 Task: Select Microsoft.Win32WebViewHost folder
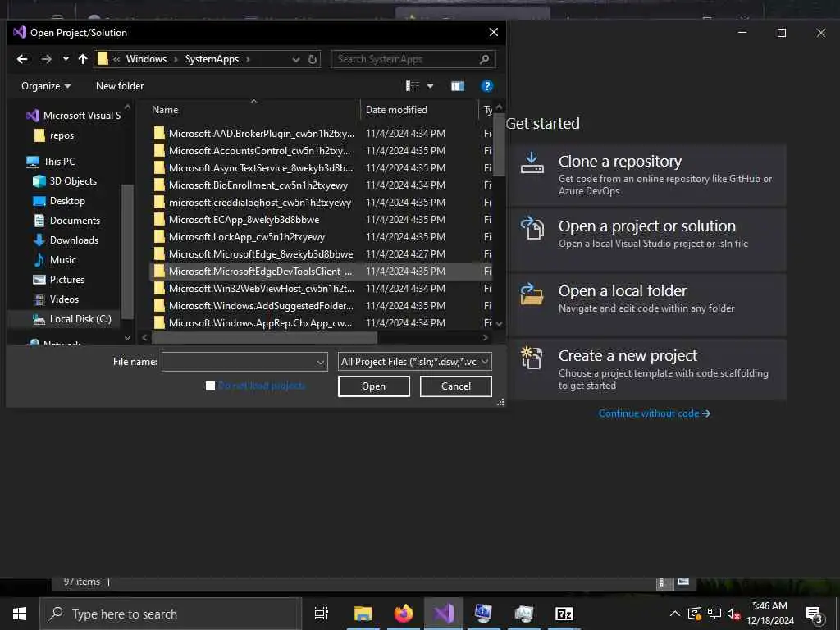click(320, 288)
